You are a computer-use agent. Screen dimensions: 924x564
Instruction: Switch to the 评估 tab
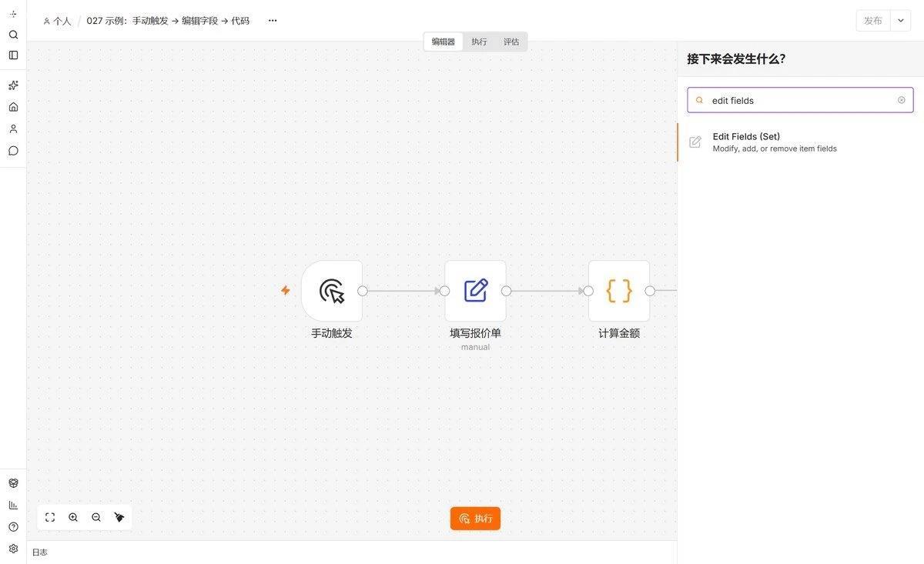coord(511,42)
